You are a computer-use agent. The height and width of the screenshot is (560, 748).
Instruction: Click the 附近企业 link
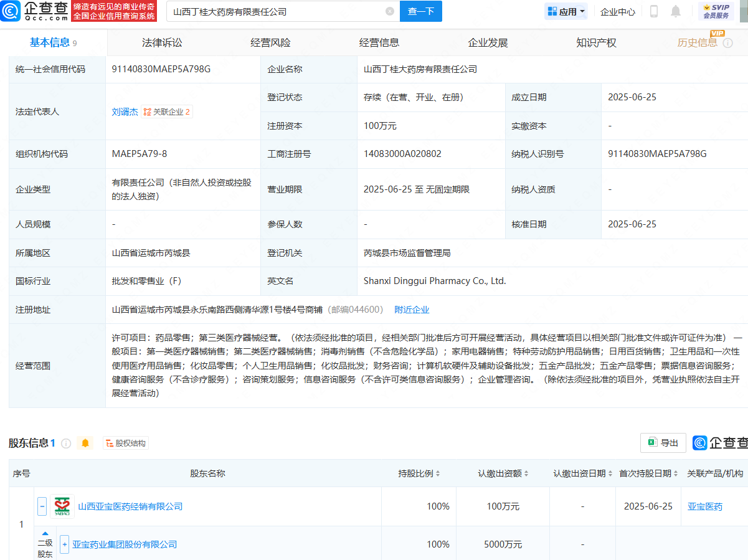(412, 310)
